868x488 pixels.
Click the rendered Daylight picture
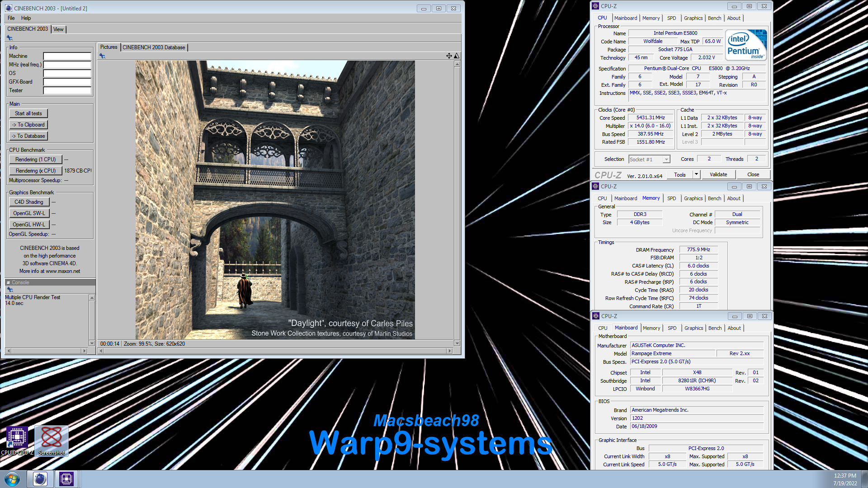275,200
